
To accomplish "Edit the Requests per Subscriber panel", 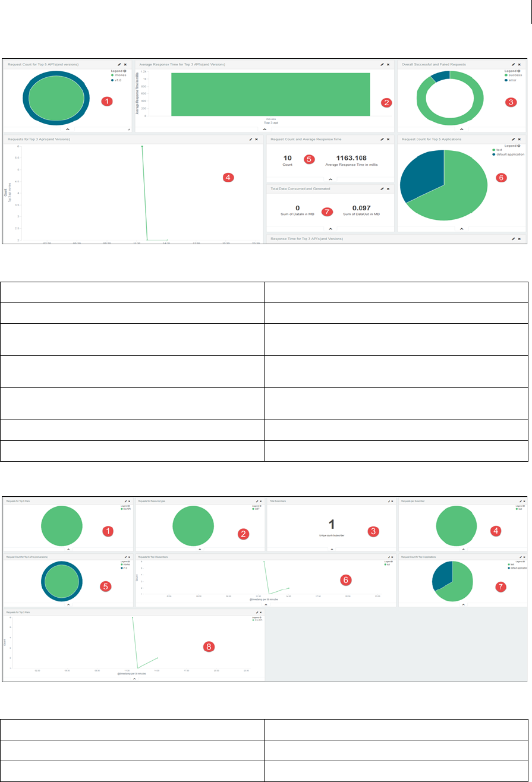I will click(x=520, y=502).
